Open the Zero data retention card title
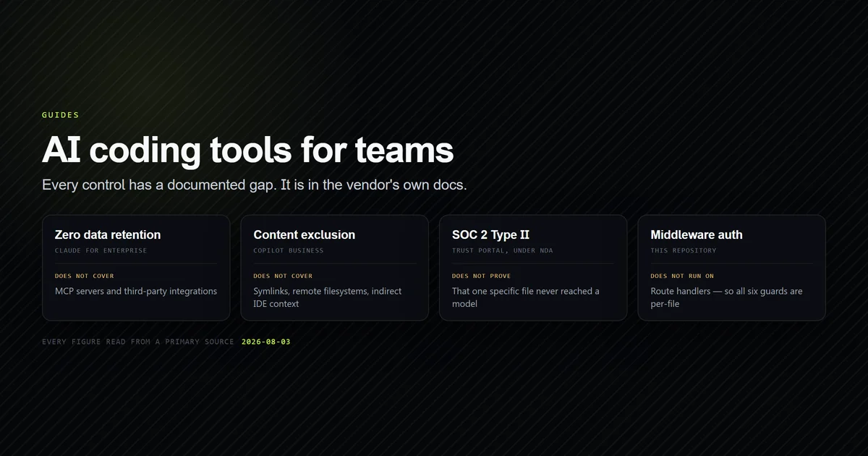 coord(108,235)
